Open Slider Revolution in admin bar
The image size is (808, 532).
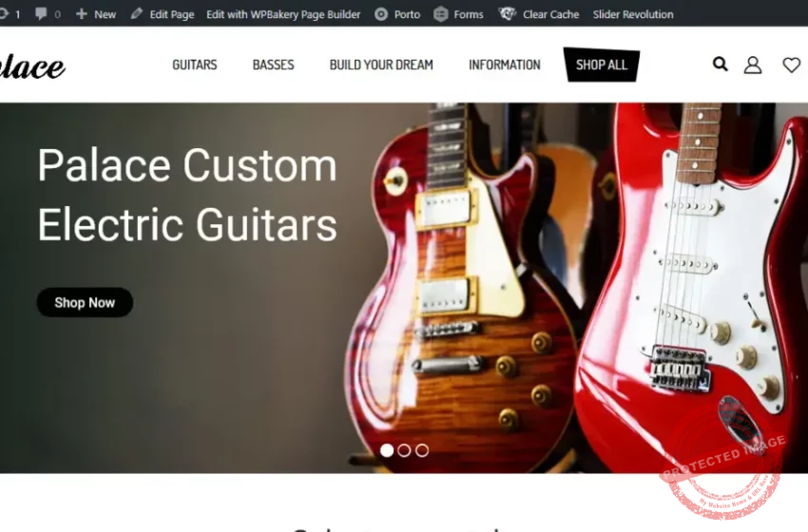point(633,14)
